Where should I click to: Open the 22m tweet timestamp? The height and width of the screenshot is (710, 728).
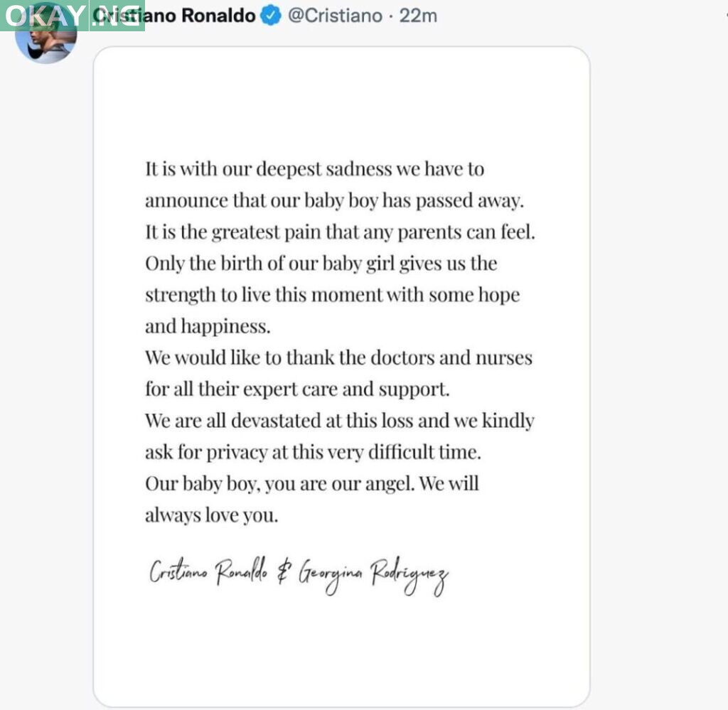pos(419,16)
